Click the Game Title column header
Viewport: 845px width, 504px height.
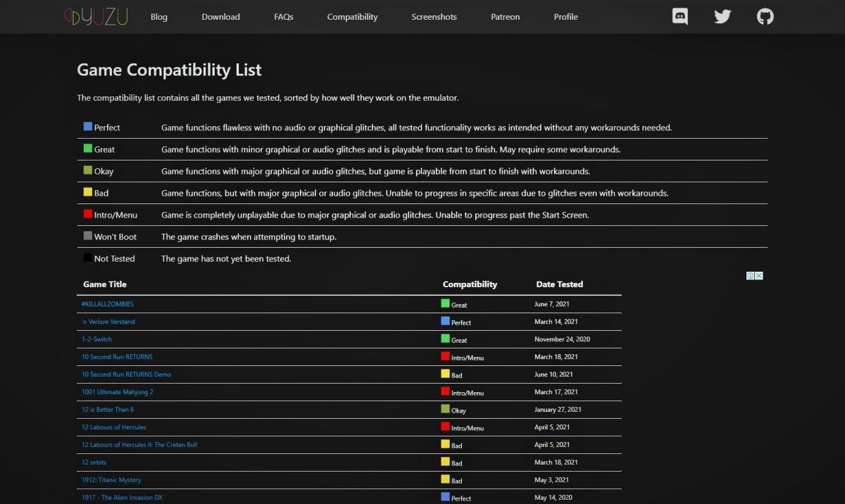click(x=105, y=284)
